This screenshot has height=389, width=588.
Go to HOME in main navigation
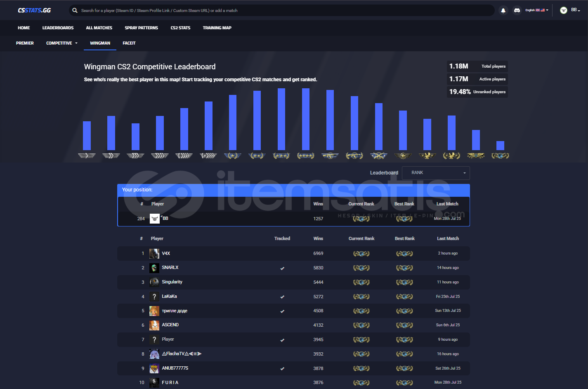[x=24, y=28]
